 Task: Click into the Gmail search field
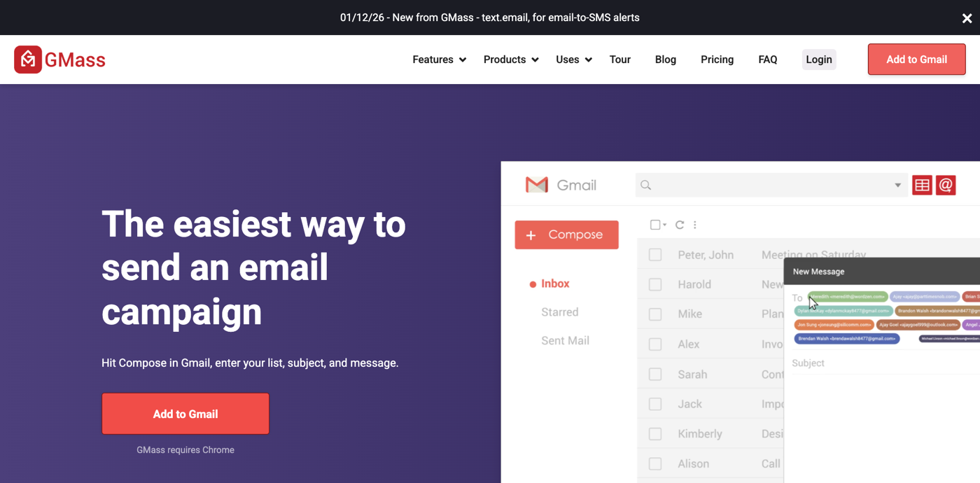point(771,185)
